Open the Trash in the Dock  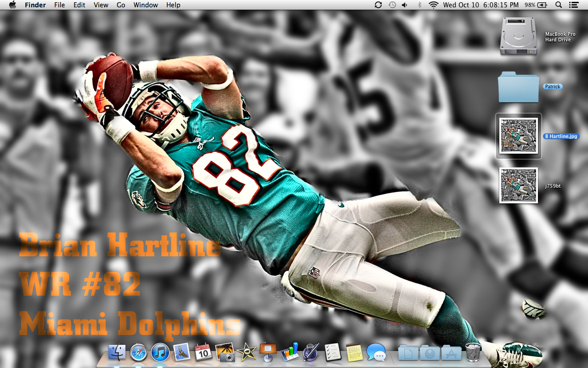click(473, 352)
